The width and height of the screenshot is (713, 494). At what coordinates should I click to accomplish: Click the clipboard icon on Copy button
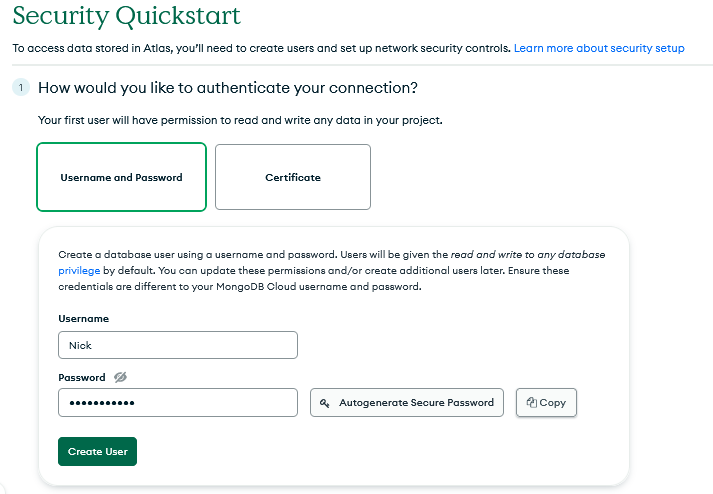(x=532, y=402)
